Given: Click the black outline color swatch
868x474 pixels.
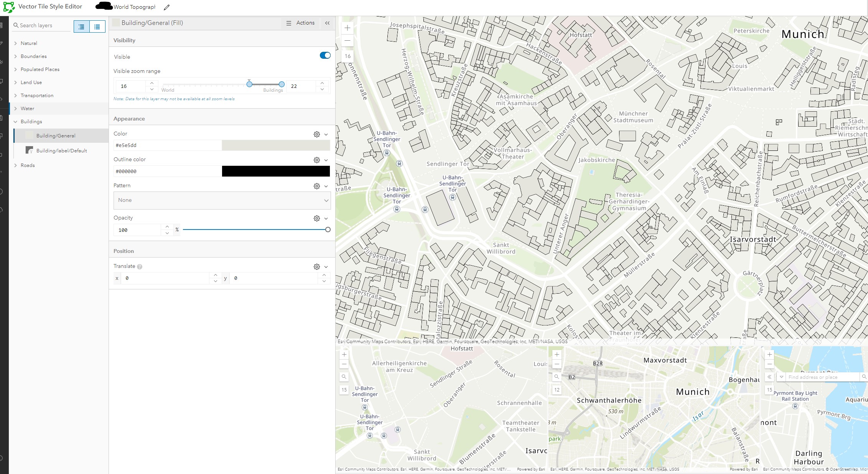Looking at the screenshot, I should pos(275,171).
